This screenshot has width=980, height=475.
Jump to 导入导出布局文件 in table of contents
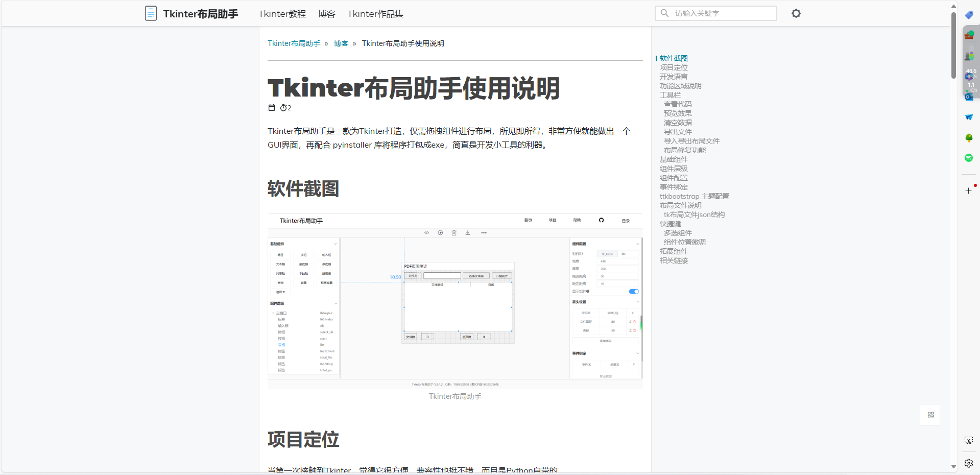click(691, 141)
